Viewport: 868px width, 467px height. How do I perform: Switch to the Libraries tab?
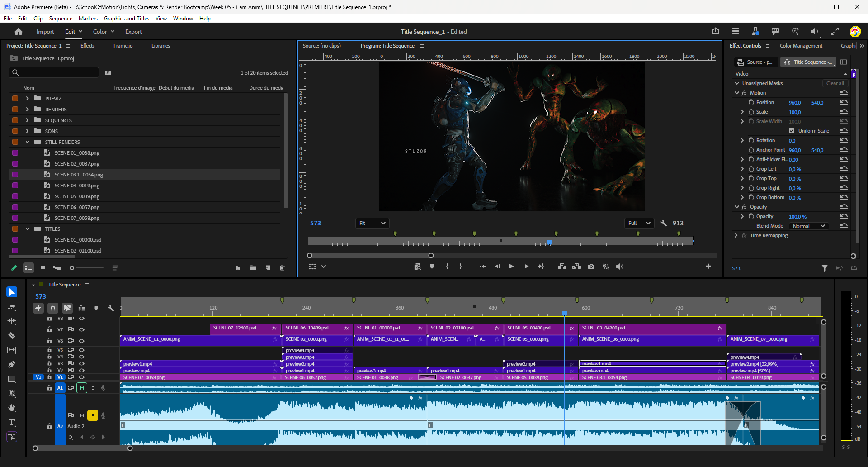(x=160, y=46)
